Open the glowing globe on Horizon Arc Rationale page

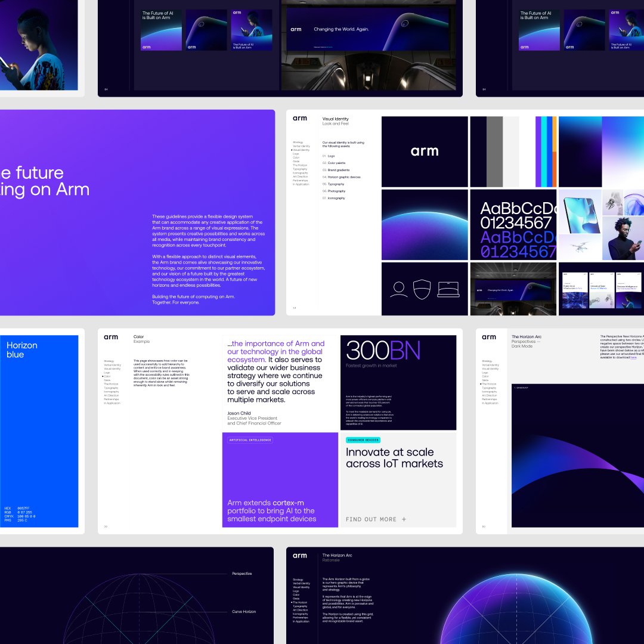click(x=518, y=610)
